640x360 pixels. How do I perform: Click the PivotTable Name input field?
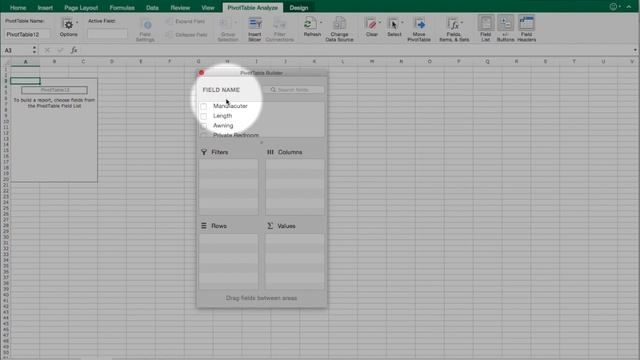tap(27, 35)
